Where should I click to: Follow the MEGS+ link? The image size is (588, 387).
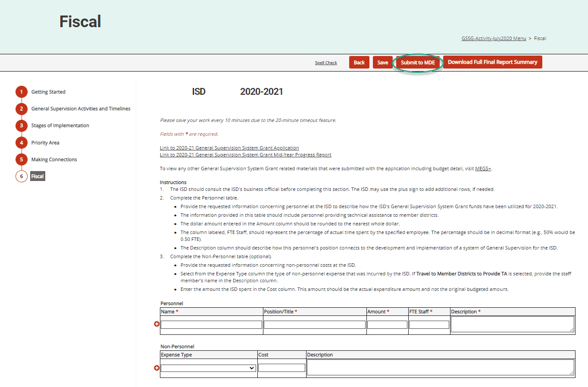pyautogui.click(x=483, y=169)
